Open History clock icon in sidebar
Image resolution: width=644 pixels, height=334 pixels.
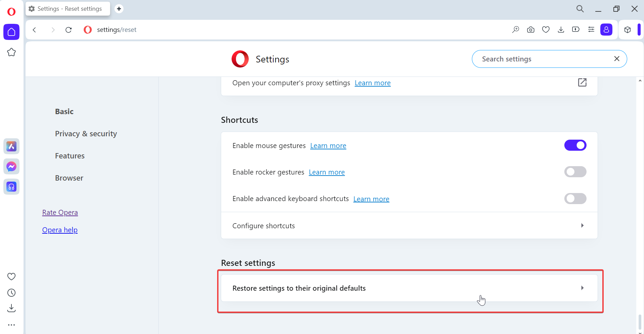[x=11, y=293]
